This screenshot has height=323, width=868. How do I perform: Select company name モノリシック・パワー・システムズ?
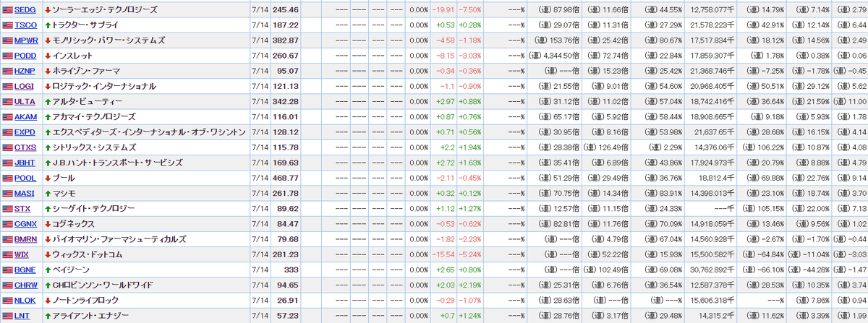[x=109, y=40]
